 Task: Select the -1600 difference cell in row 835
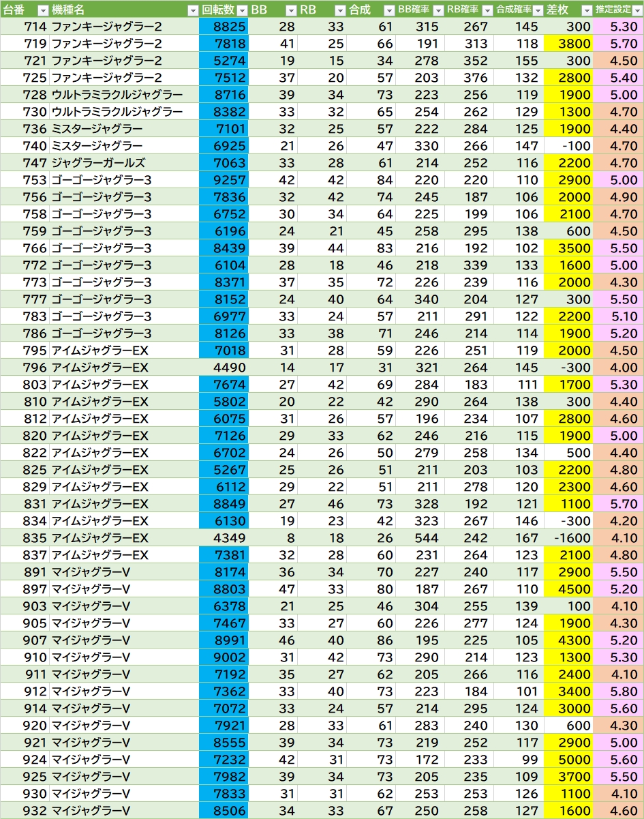click(x=568, y=538)
